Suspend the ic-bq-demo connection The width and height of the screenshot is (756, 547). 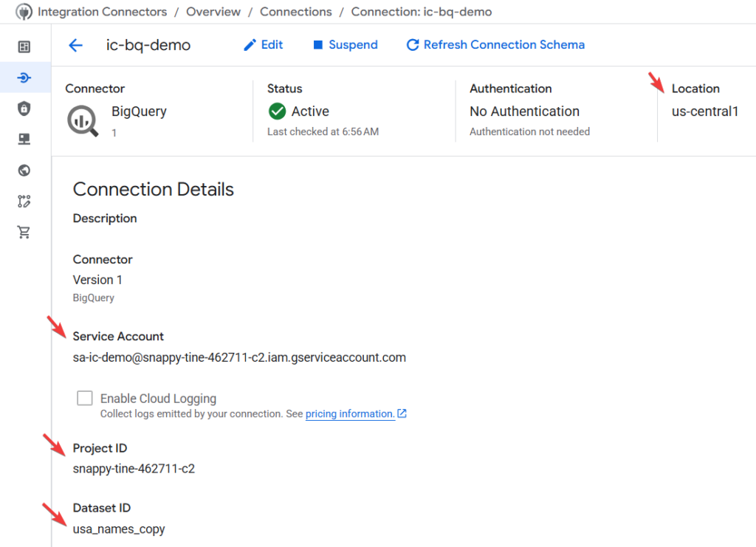tap(345, 45)
